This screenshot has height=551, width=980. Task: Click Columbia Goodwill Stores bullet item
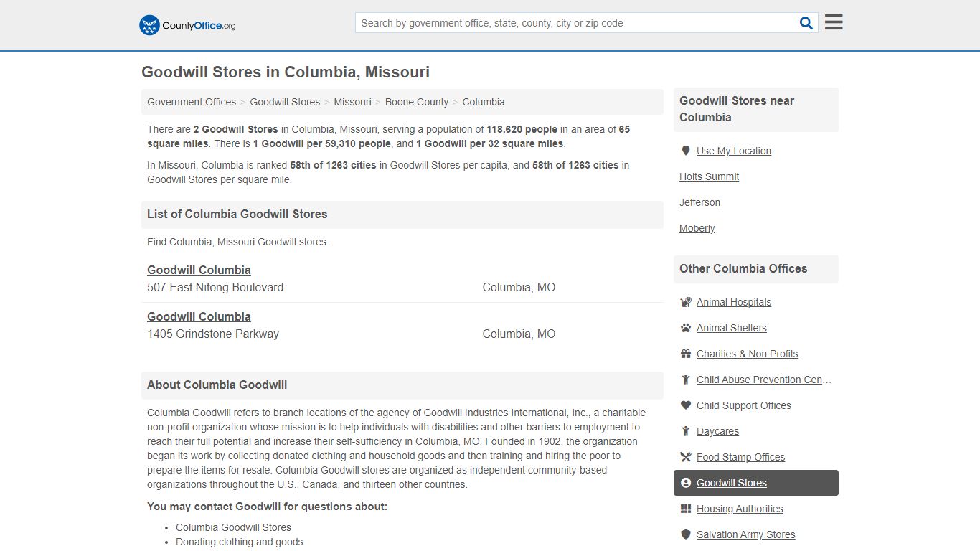pos(233,527)
